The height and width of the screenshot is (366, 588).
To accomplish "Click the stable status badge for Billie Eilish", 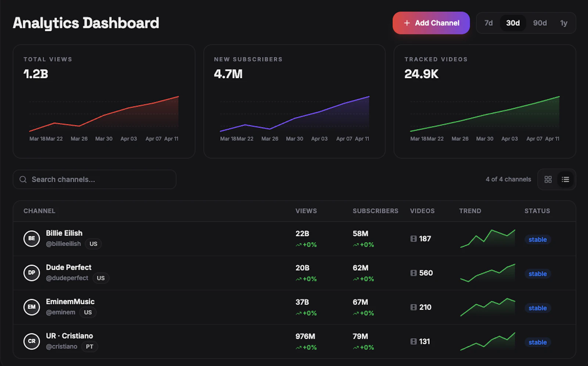I will (538, 240).
